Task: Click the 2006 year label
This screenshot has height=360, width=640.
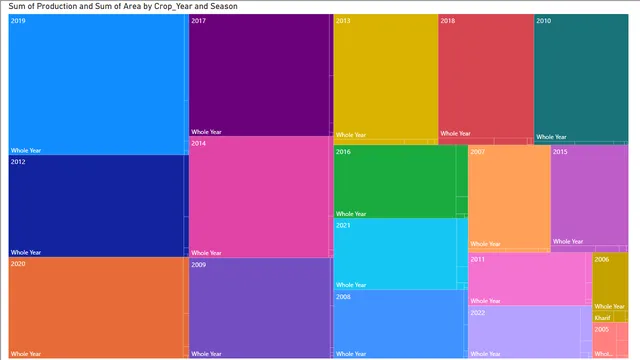Action: coord(602,259)
